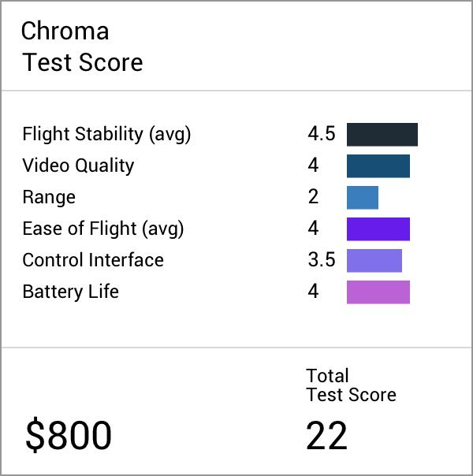Click the dark blue Video Quality bar

click(378, 165)
